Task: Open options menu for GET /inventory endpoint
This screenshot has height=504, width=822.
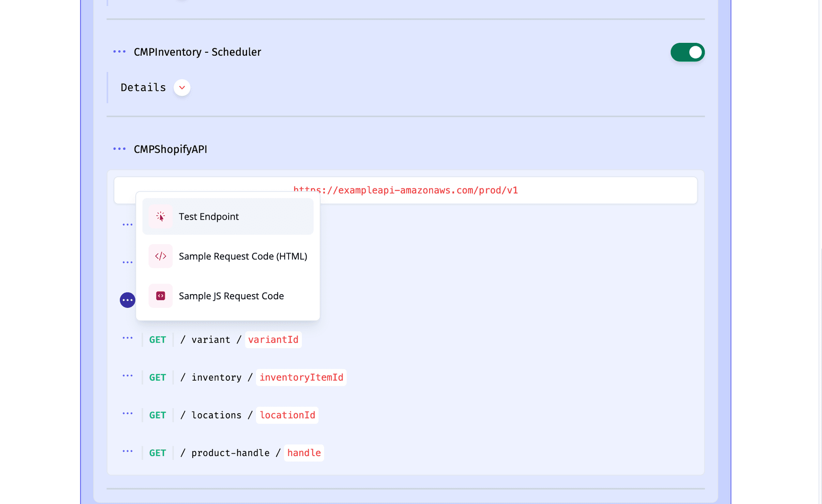Action: [x=128, y=377]
